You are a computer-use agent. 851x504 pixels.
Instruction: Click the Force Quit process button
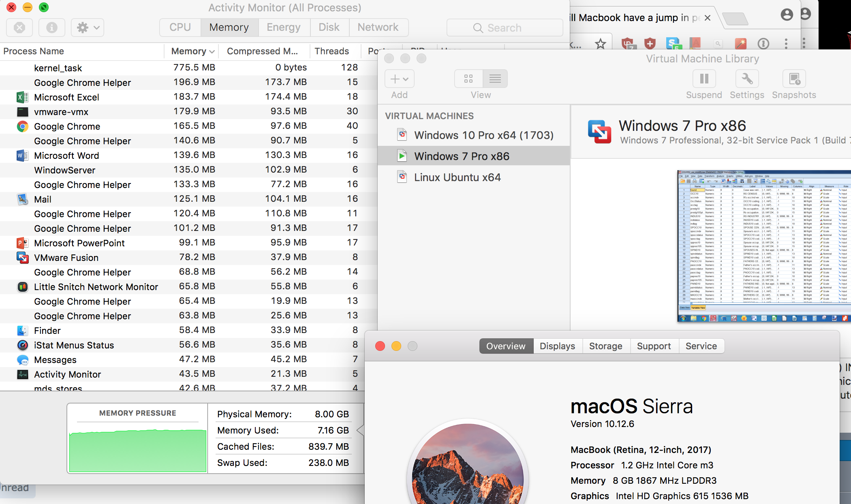pos(19,28)
